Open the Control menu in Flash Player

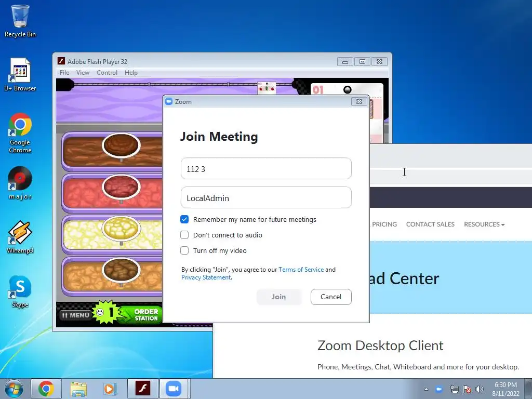pyautogui.click(x=107, y=73)
